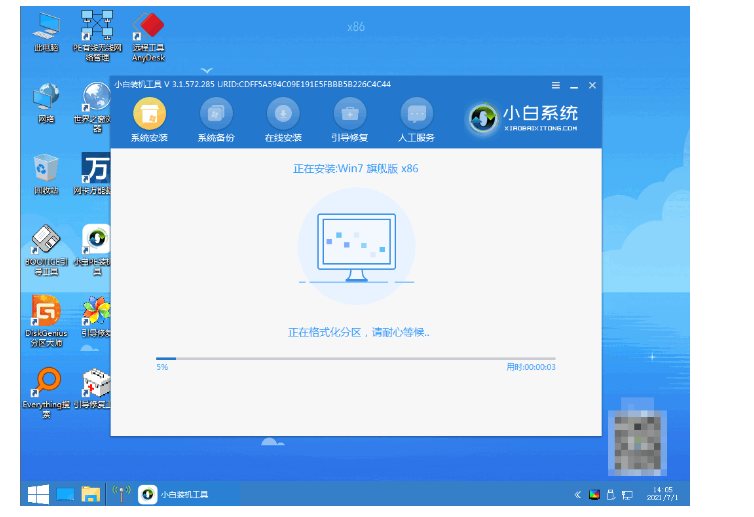Open the 在线安装 online install section
Screen dimensions: 754x517
[x=283, y=119]
